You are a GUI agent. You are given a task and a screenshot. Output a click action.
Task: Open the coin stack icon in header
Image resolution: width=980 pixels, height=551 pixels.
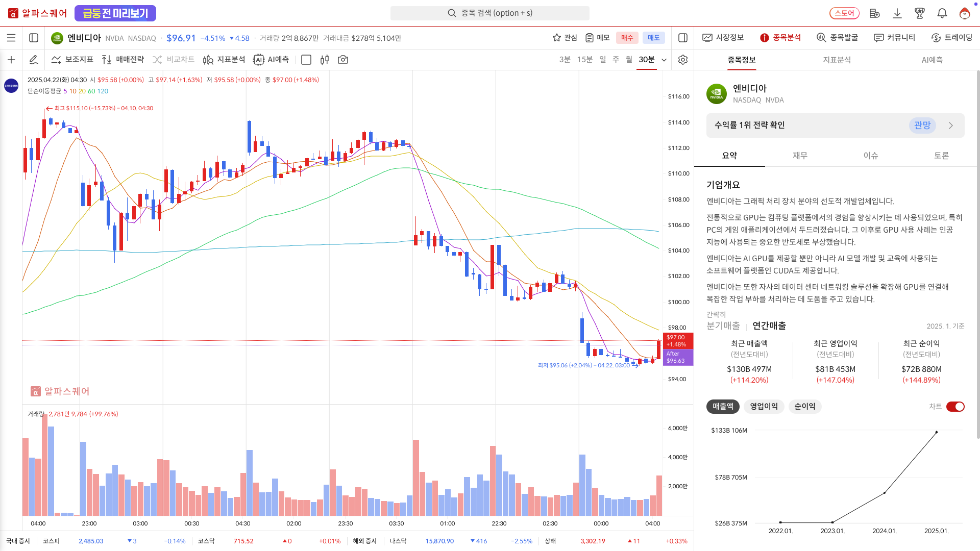(875, 13)
